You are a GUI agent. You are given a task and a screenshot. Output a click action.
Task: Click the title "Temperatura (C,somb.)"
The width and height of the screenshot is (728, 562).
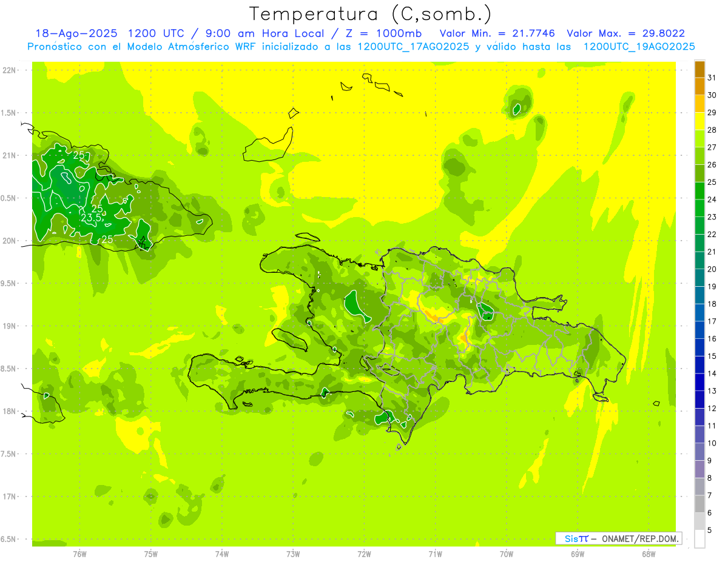[x=370, y=14]
